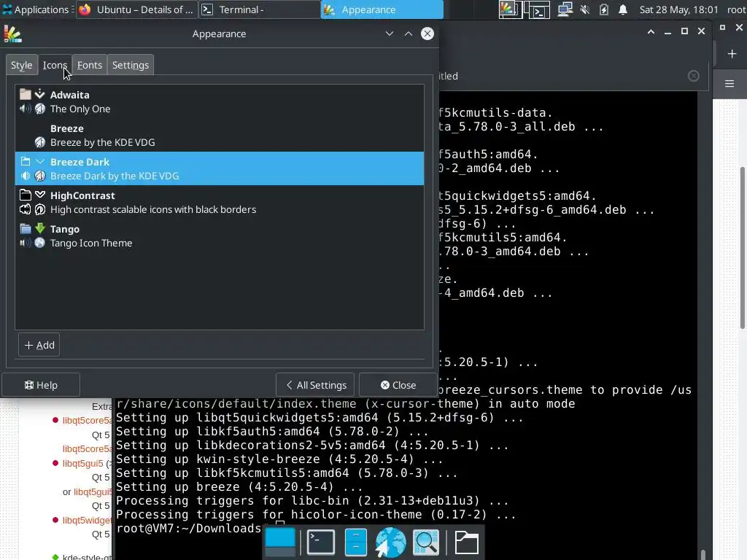Launch Terminal Emulator from bottom dock
Screen dimensions: 747x560
(321, 542)
